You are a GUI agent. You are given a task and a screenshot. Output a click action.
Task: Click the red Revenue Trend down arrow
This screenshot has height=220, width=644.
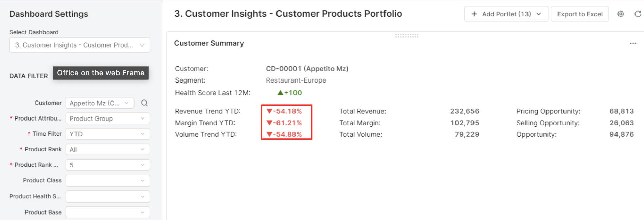[269, 111]
